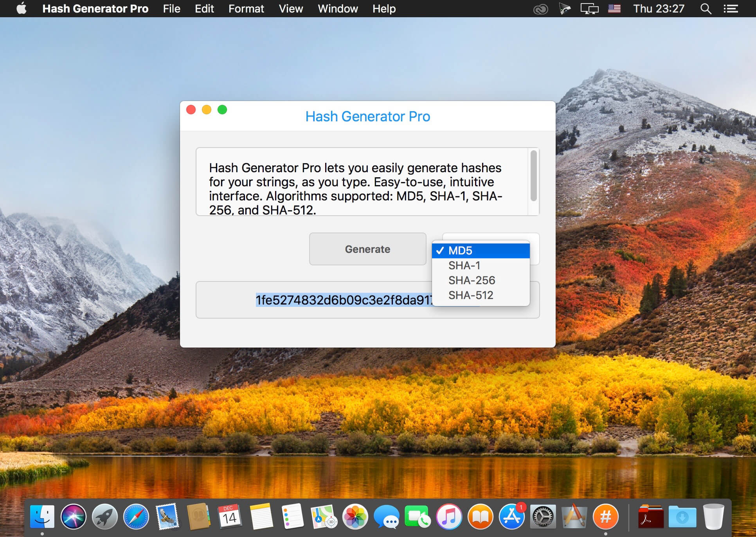756x537 pixels.
Task: Open Finder from the dock
Action: click(42, 517)
